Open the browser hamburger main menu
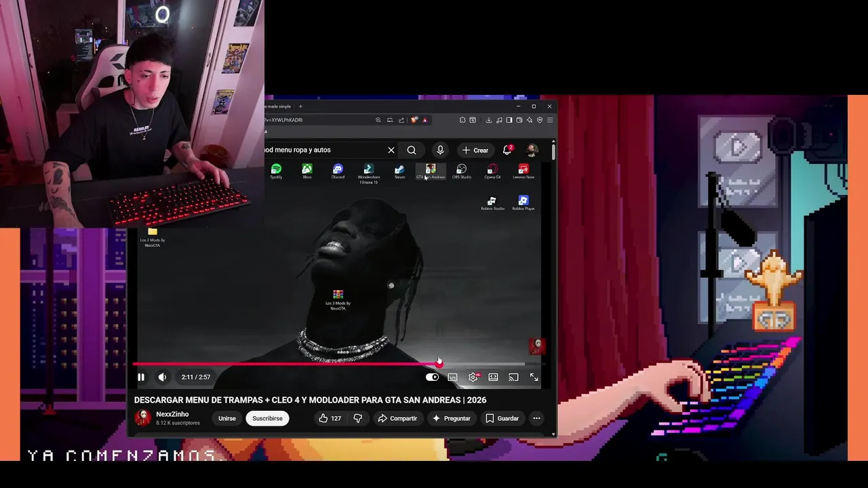 pos(550,120)
